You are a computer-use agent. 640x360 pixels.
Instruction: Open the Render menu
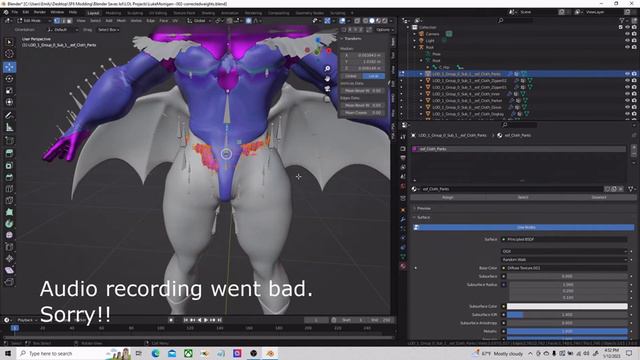[40, 12]
